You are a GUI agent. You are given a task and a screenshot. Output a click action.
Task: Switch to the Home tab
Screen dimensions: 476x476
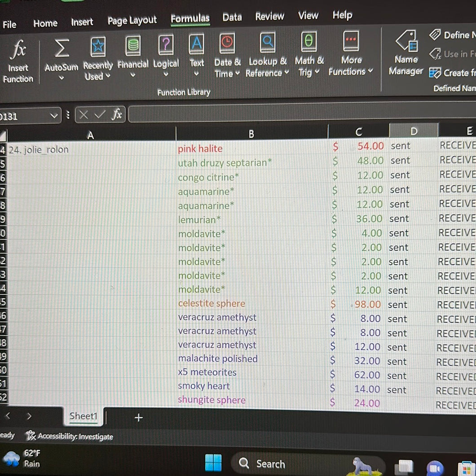(x=45, y=23)
